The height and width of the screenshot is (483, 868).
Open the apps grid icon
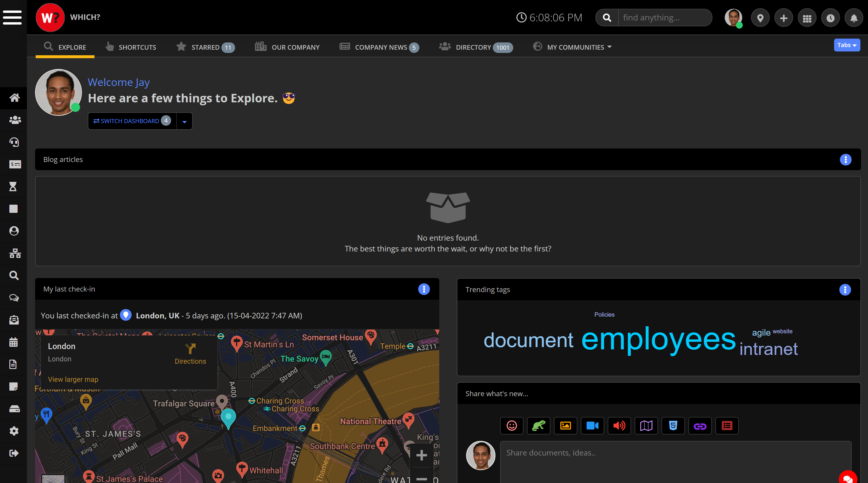[807, 18]
